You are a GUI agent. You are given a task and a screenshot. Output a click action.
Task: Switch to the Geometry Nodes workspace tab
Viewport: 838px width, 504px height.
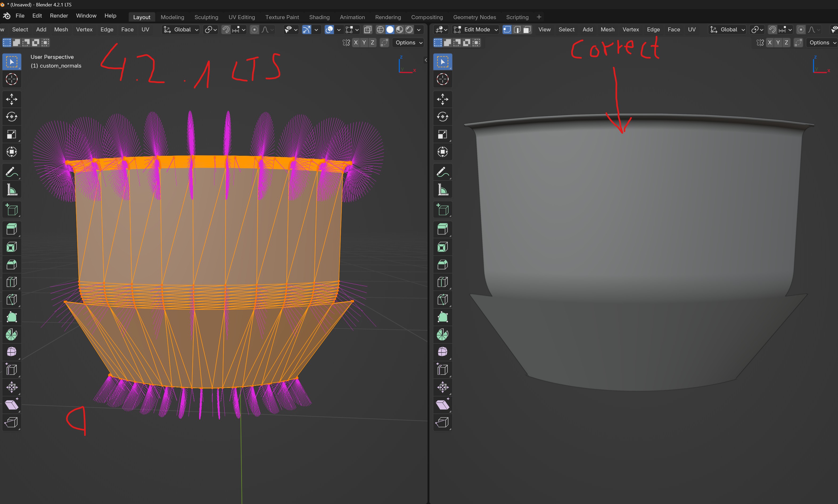[474, 17]
